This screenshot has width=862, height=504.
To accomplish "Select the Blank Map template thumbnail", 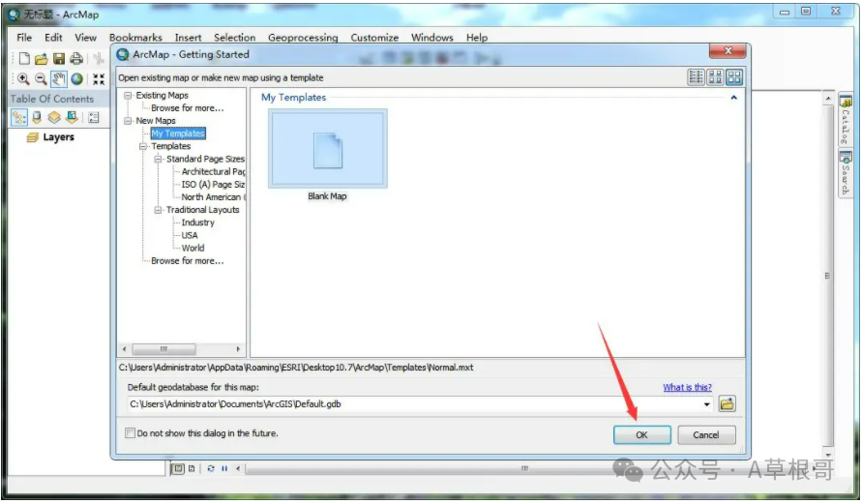I will [328, 149].
